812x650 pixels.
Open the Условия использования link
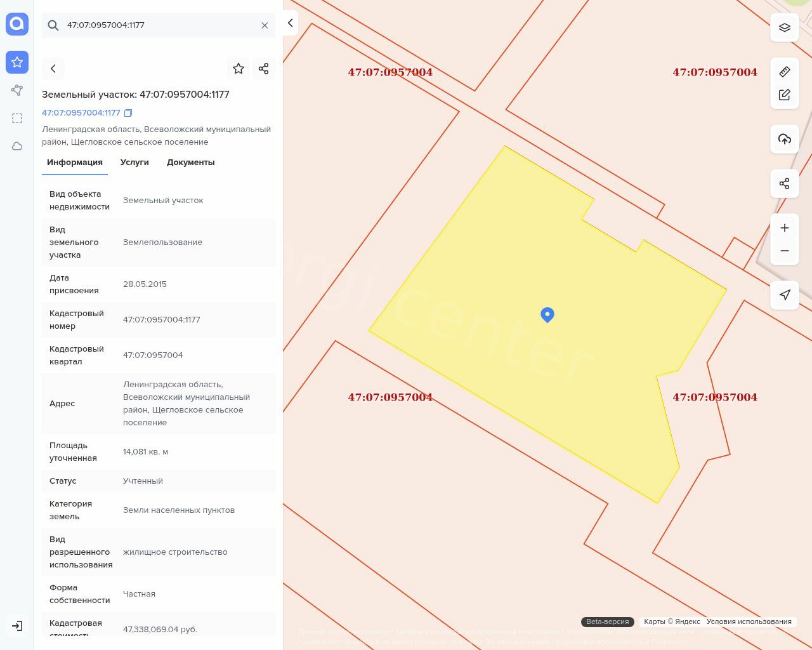[x=749, y=621]
